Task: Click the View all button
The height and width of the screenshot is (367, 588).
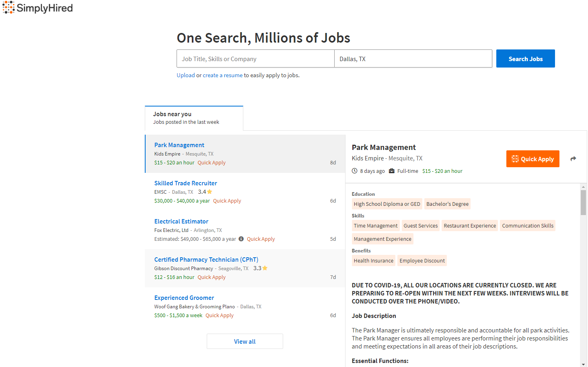Action: click(x=245, y=341)
